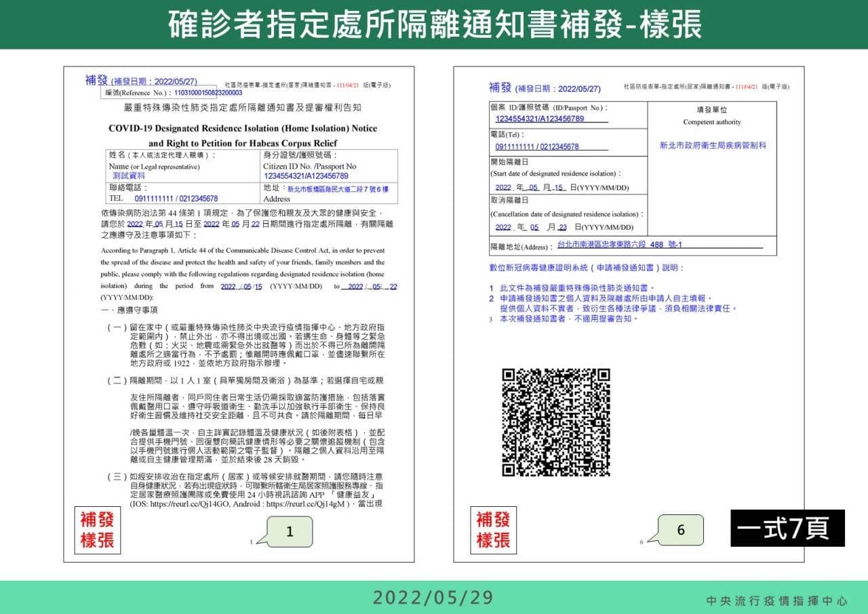
Task: Click the red 補發樣張 stamp on page 6
Action: [493, 530]
